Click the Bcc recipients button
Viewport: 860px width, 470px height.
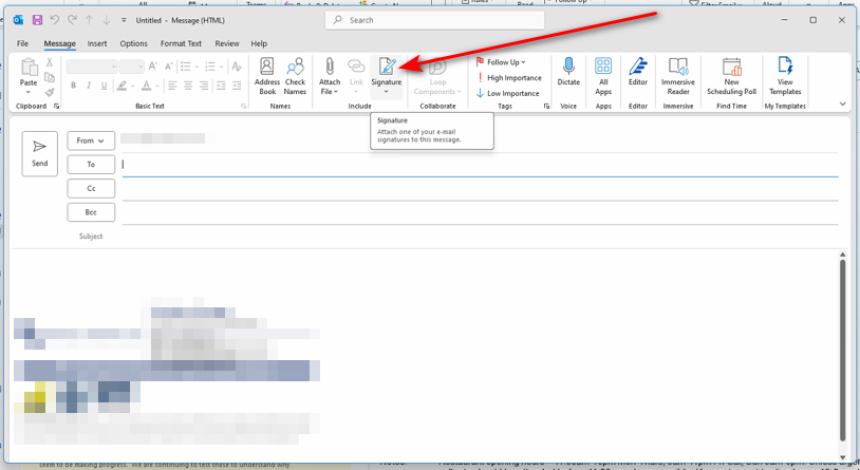coord(91,213)
